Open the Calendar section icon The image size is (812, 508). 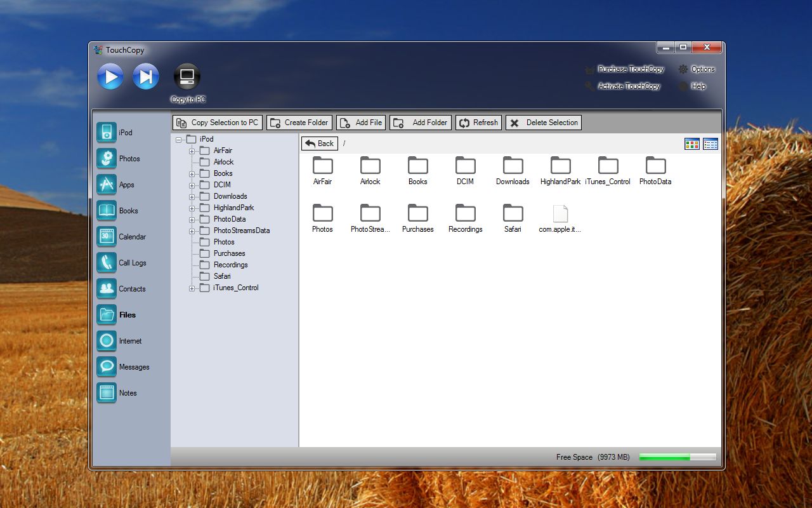coord(107,237)
